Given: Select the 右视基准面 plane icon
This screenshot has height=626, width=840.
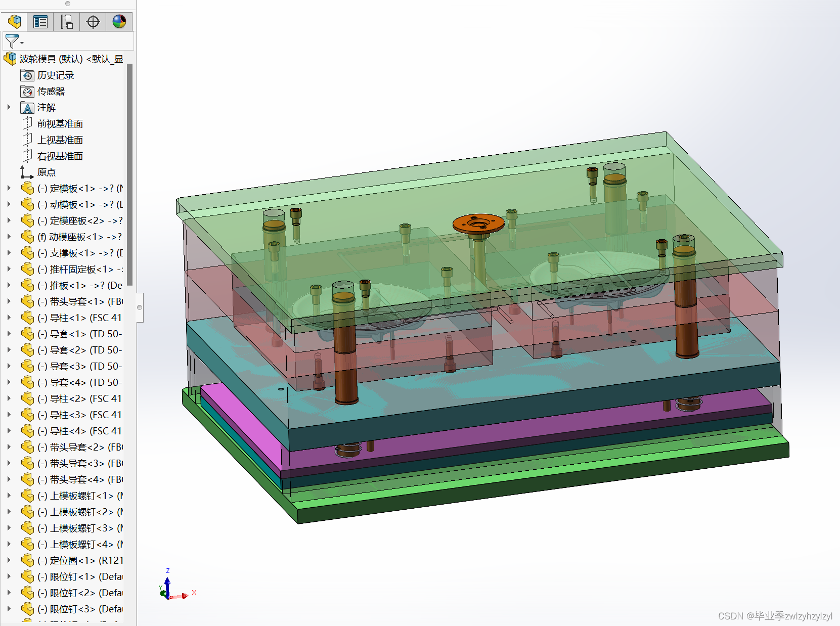Looking at the screenshot, I should (27, 156).
